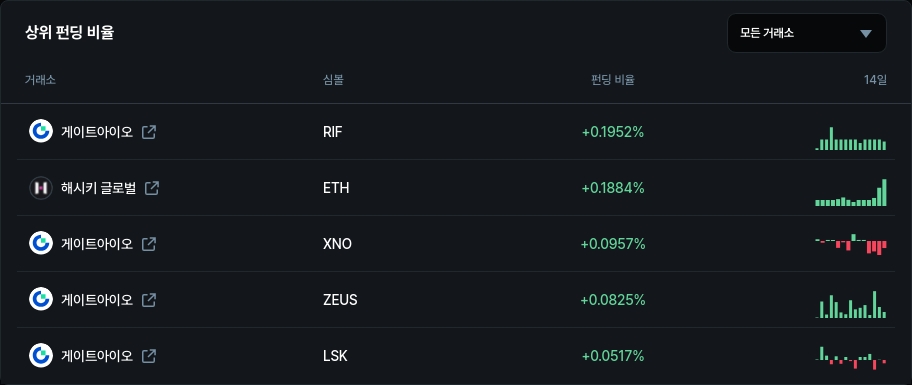Open external link icon in RIF row
This screenshot has width=912, height=385.
149,132
